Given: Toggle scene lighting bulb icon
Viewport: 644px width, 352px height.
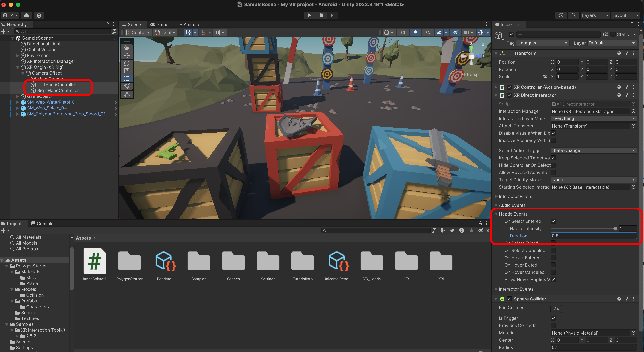Looking at the screenshot, I should click(415, 32).
